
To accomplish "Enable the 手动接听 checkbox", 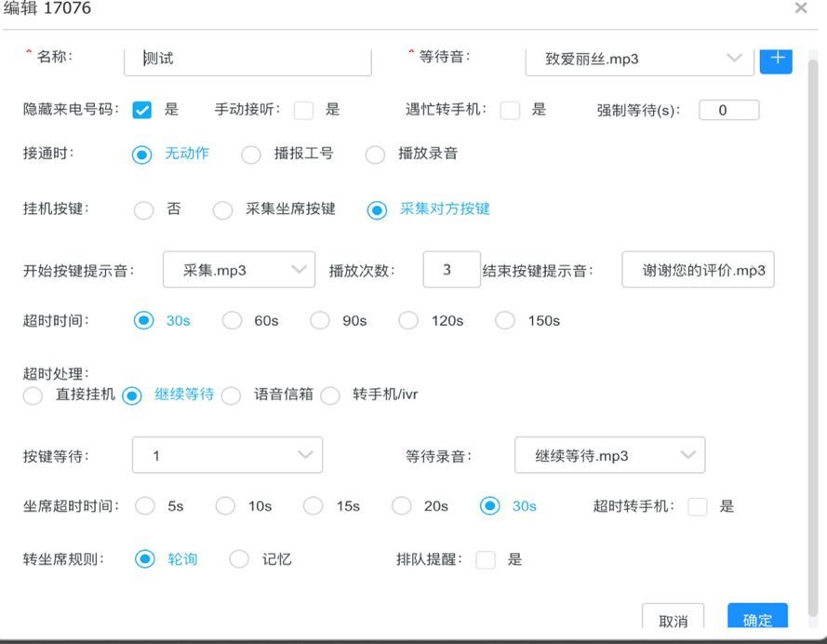I will coord(303,110).
